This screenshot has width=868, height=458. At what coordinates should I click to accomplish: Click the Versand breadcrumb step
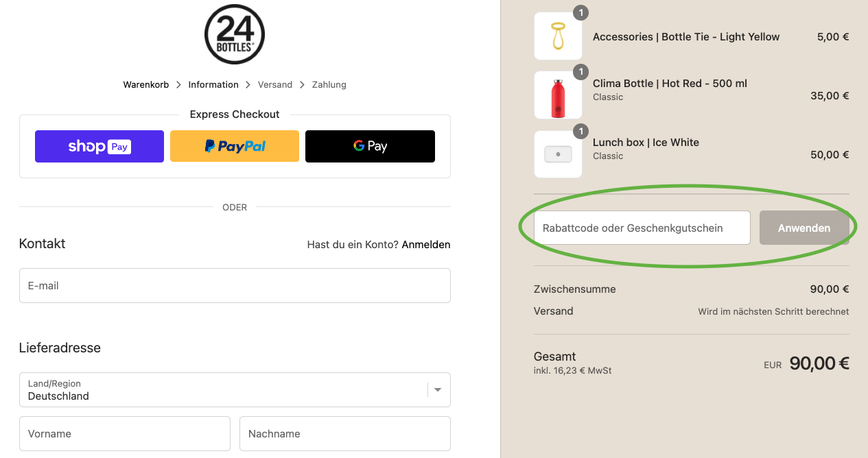tap(275, 85)
